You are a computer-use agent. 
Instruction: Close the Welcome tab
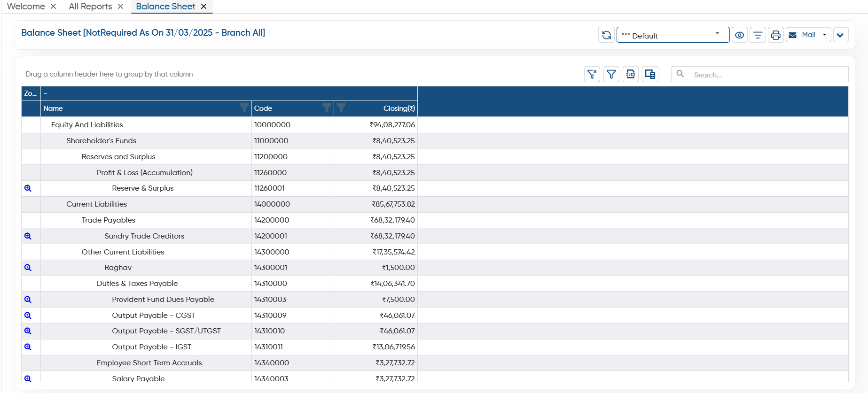click(x=53, y=7)
